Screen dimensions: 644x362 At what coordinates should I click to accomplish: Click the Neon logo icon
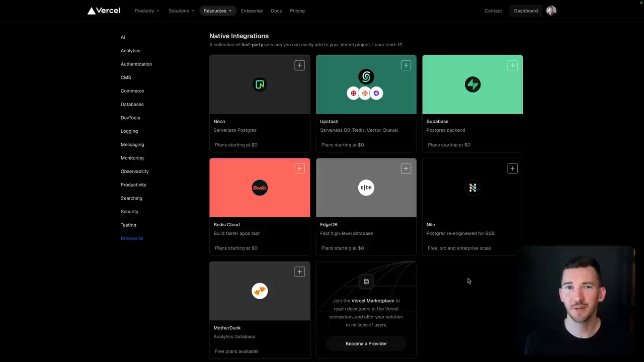point(260,84)
